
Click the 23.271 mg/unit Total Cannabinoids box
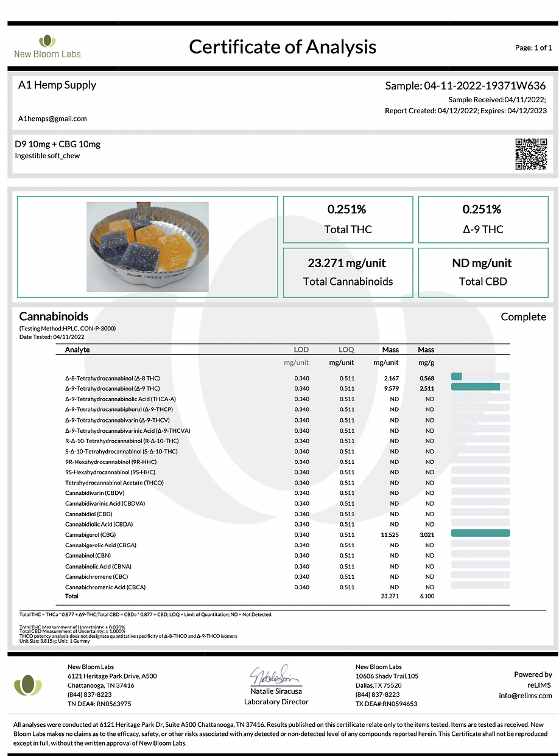(348, 272)
